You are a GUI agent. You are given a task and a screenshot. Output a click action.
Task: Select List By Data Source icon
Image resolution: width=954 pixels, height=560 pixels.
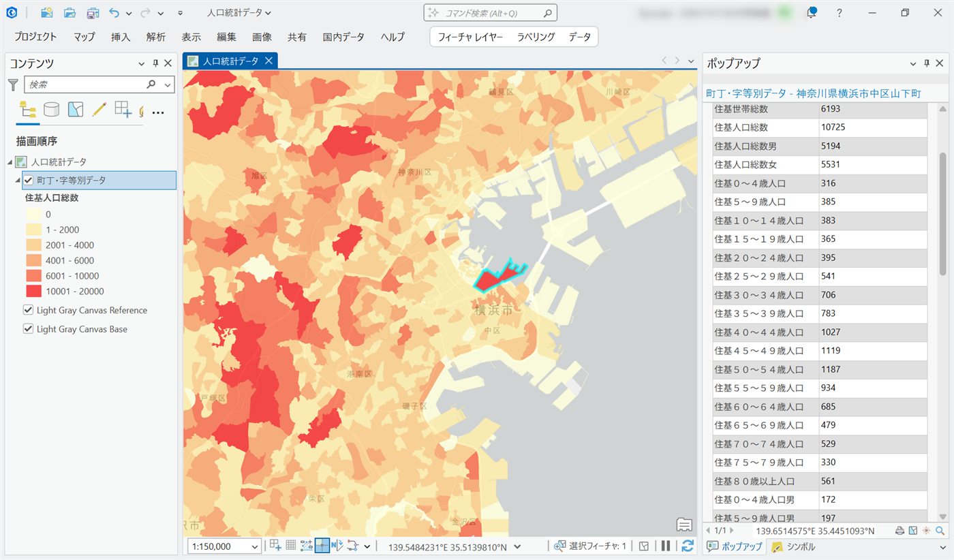click(x=51, y=110)
